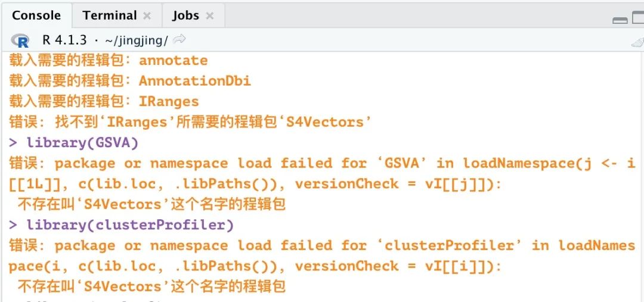The image size is (644, 302).
Task: Open the Terminal tab
Action: [109, 15]
